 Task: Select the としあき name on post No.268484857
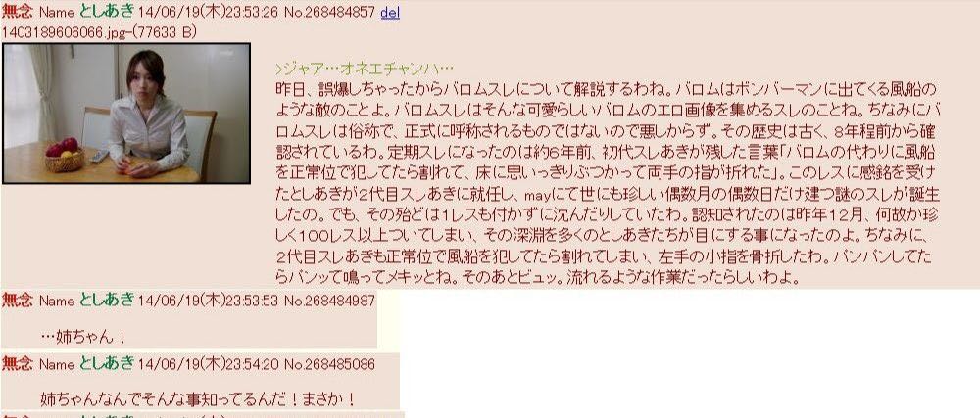pyautogui.click(x=107, y=11)
